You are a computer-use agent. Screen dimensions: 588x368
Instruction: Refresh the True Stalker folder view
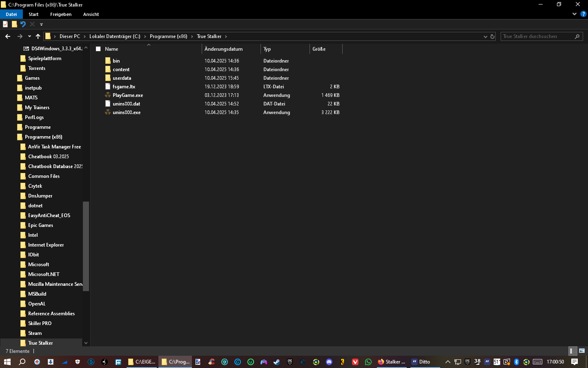(492, 36)
